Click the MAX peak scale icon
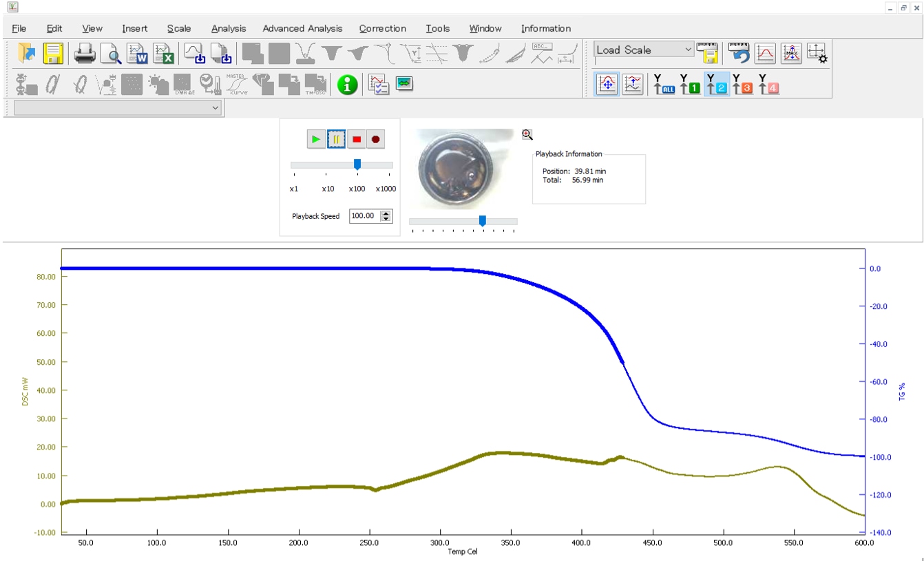This screenshot has width=924, height=561. tap(791, 53)
